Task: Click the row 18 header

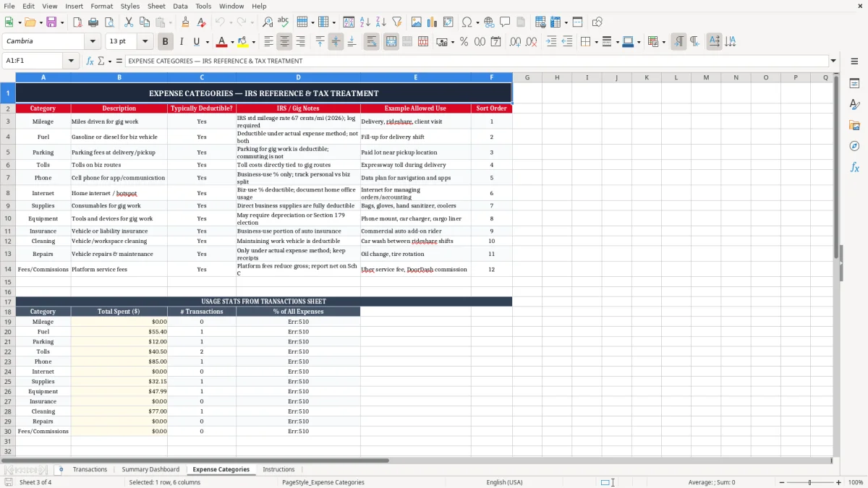Action: 7,312
